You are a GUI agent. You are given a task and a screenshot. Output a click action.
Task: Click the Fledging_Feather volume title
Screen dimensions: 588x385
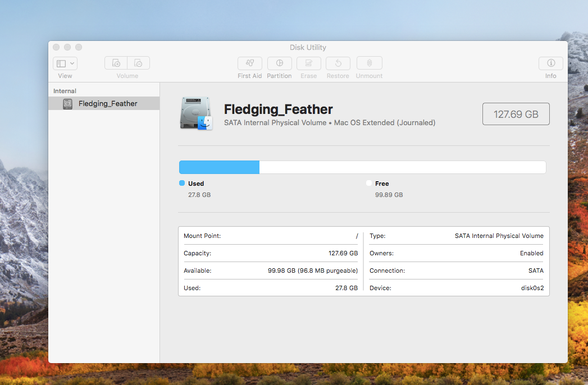point(278,109)
